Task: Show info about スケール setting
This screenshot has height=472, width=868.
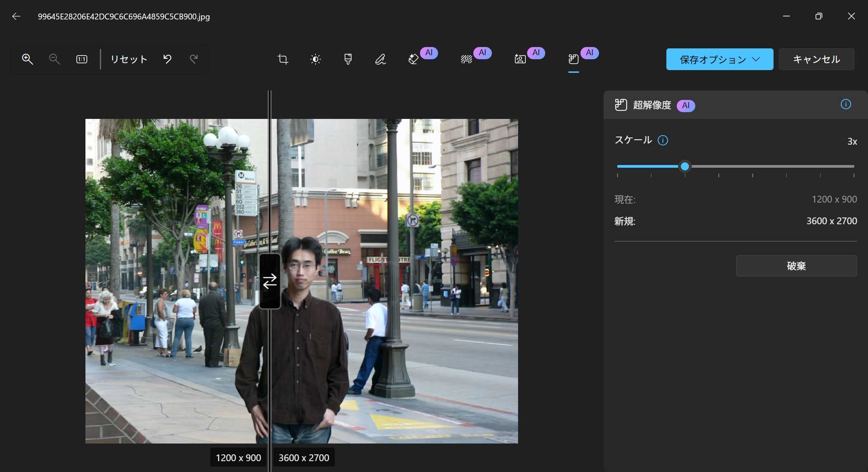Action: [x=663, y=140]
